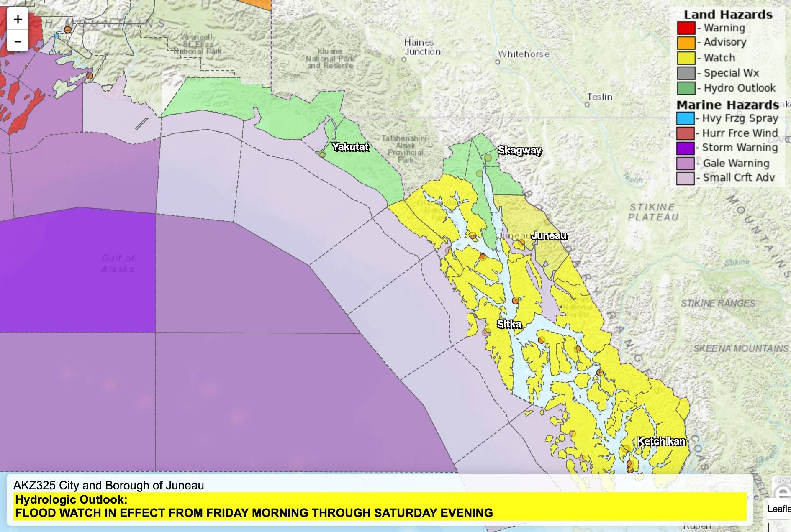The height and width of the screenshot is (532, 791).
Task: Click the Storm Warning purple color swatch
Action: [x=686, y=147]
